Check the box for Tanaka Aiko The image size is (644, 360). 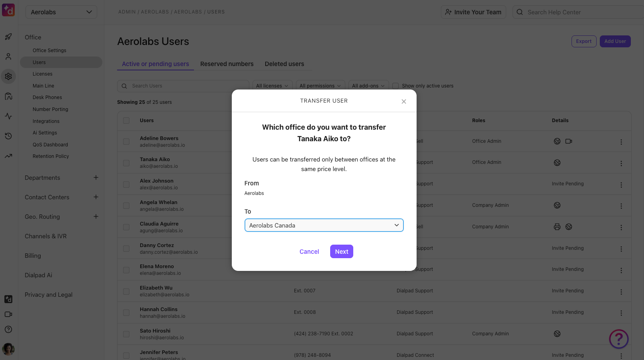126,163
